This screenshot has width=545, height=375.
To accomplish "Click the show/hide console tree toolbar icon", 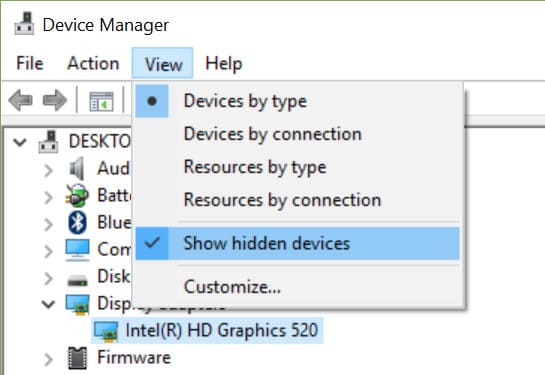I will 101,101.
